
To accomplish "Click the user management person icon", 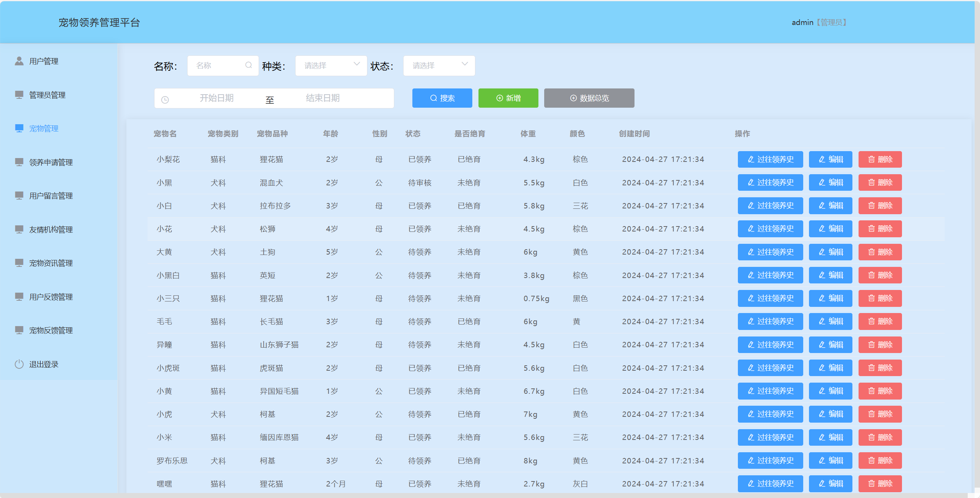I will [19, 61].
